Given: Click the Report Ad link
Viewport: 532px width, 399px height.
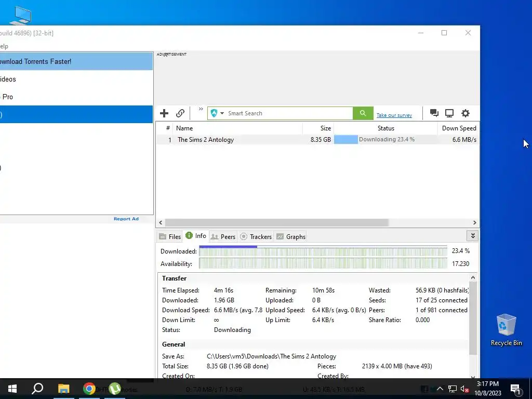Looking at the screenshot, I should [126, 219].
